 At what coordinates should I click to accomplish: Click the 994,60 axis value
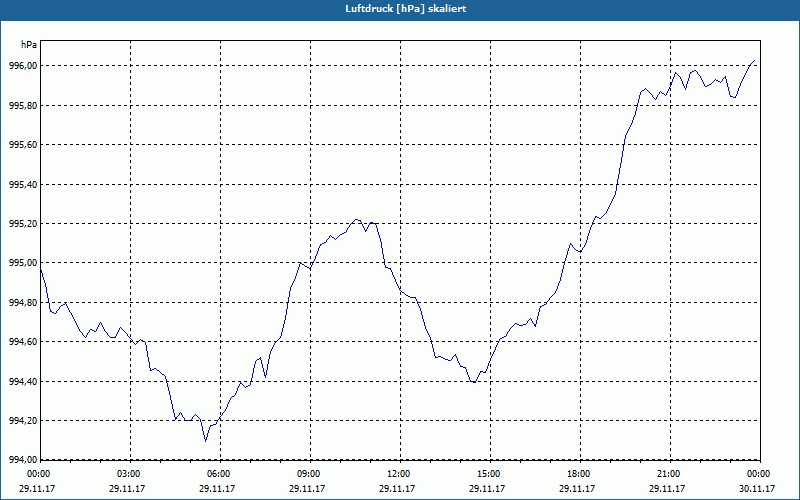(23, 342)
